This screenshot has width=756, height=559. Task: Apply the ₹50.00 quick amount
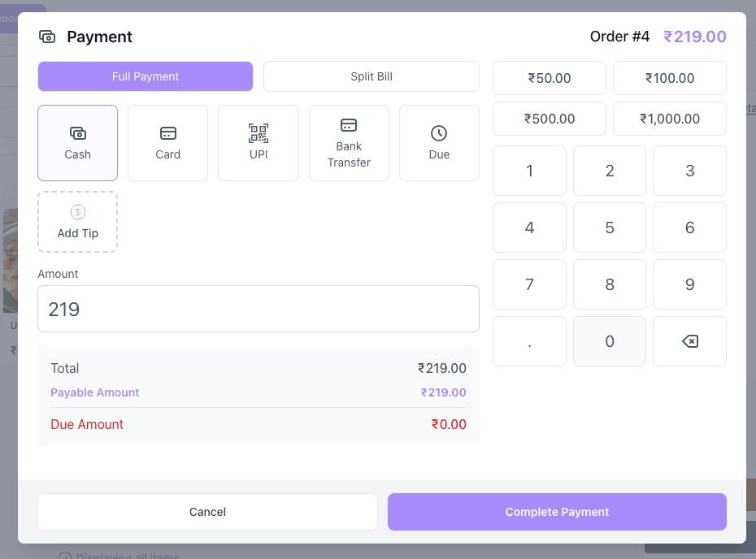pyautogui.click(x=549, y=78)
